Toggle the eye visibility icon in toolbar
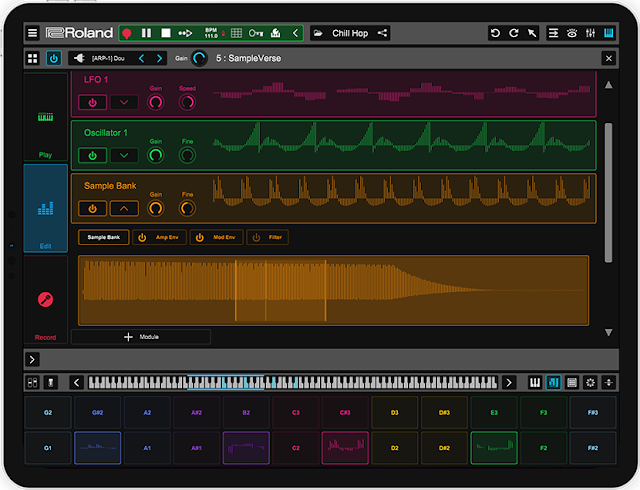The width and height of the screenshot is (640, 490). click(572, 33)
